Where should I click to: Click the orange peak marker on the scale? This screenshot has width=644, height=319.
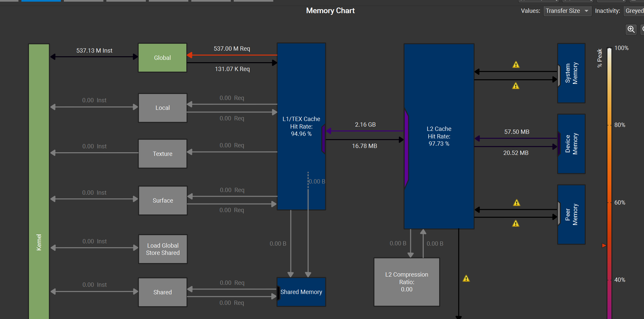click(604, 245)
